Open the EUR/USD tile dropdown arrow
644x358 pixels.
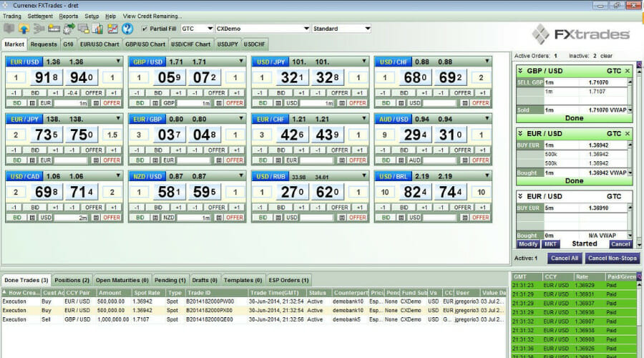click(x=118, y=62)
